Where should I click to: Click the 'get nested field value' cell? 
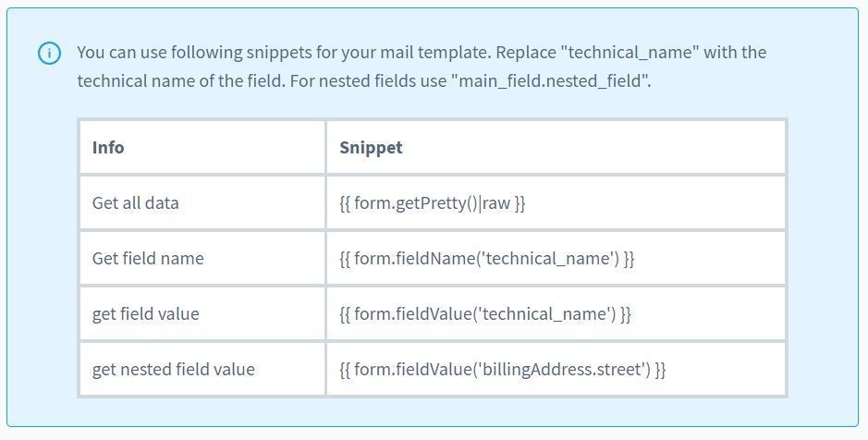173,370
